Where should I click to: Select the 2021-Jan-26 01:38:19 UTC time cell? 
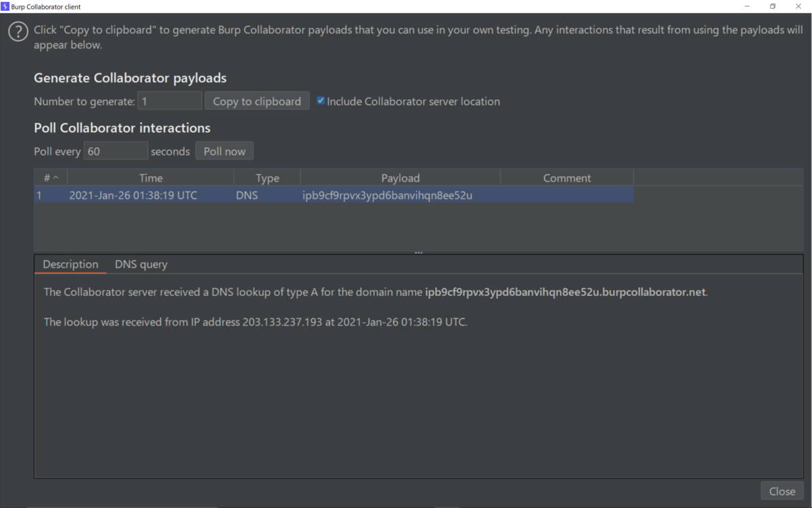pyautogui.click(x=151, y=195)
